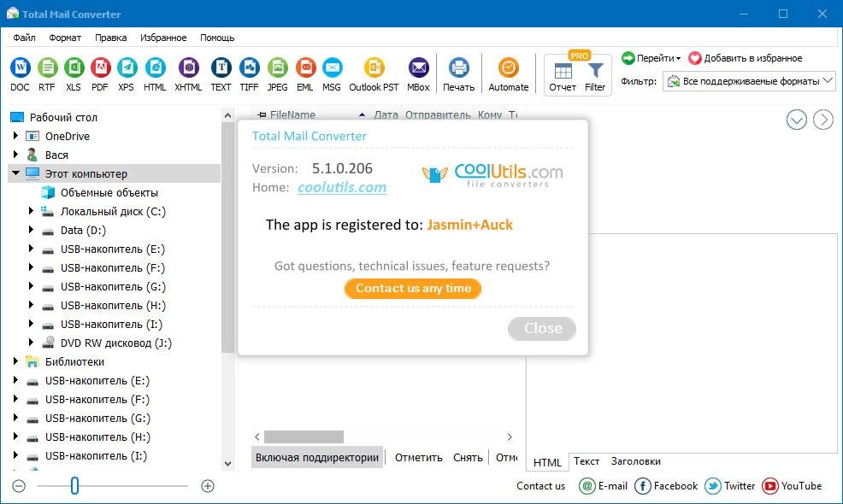Click the folder tree scroll-up arrow
843x504 pixels.
(x=227, y=115)
